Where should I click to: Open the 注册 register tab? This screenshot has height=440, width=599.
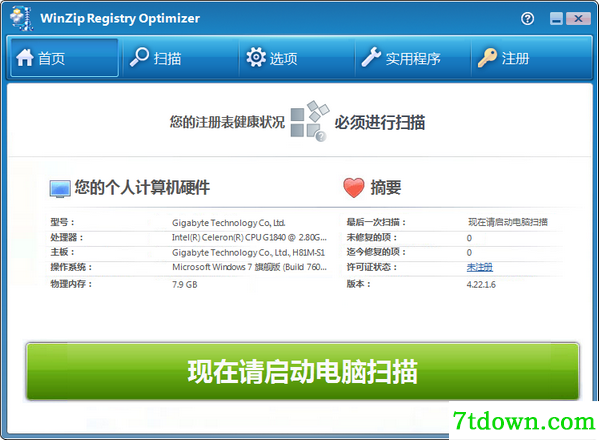[531, 58]
